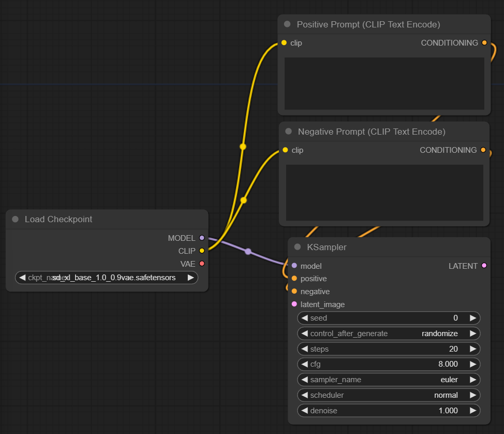Collapse the Load Checkpoint node

point(16,220)
